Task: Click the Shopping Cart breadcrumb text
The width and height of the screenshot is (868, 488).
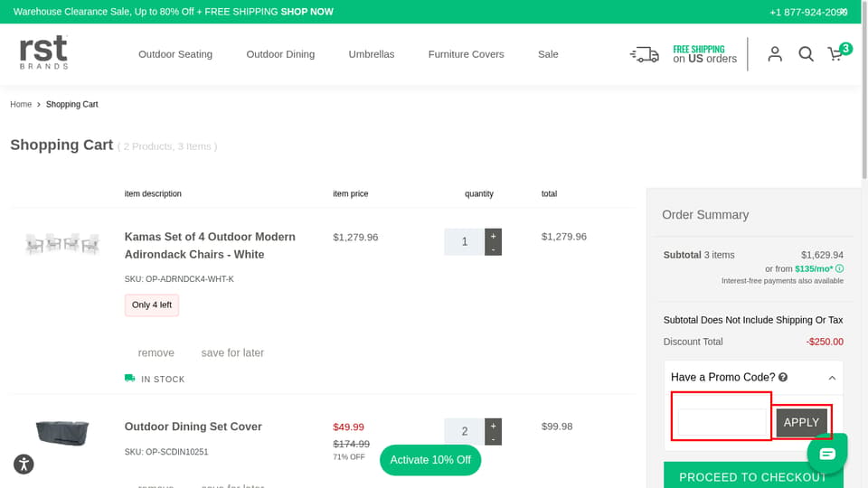Action: point(72,104)
